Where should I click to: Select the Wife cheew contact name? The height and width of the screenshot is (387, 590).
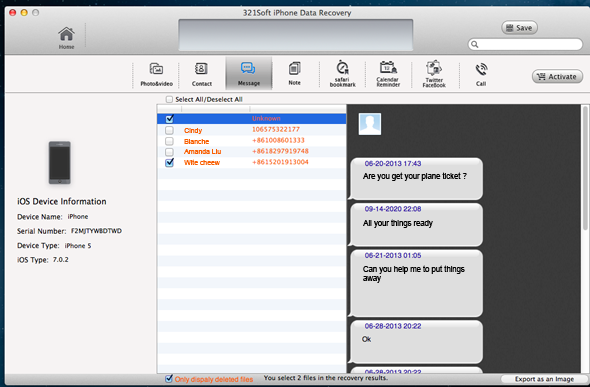tap(202, 162)
